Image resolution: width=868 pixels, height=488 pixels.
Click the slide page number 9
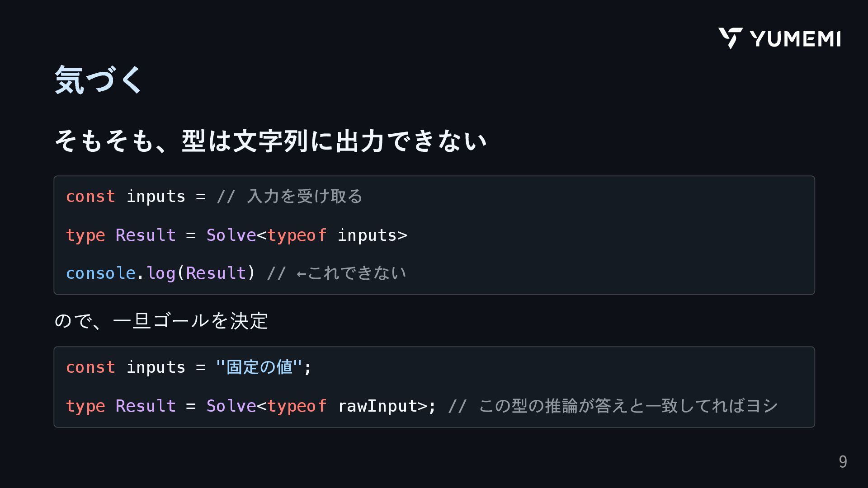pyautogui.click(x=843, y=462)
